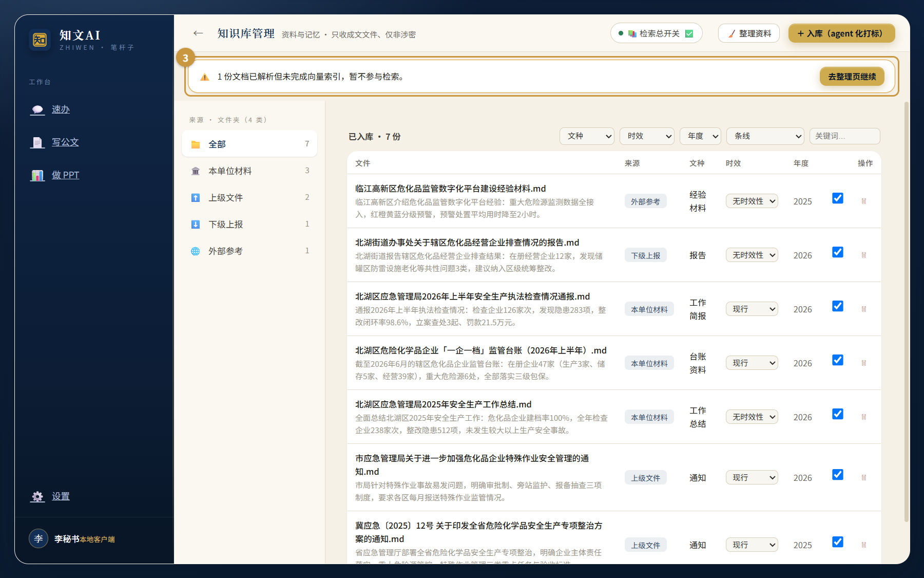Select the 外部参考 source folder

[x=249, y=251]
